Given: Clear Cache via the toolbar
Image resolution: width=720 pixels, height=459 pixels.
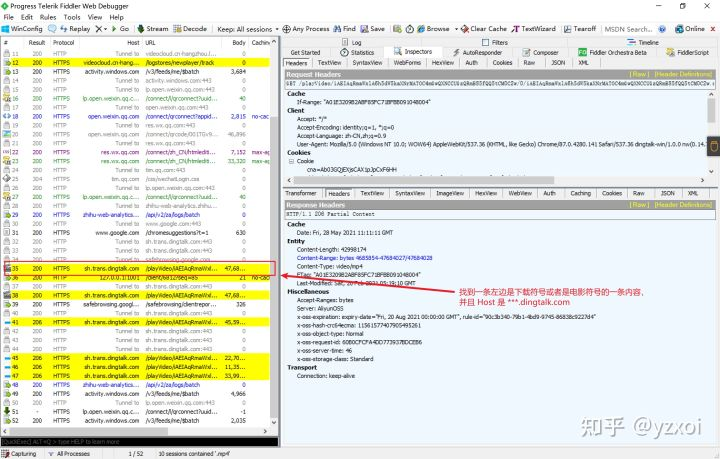Looking at the screenshot, I should pyautogui.click(x=484, y=29).
